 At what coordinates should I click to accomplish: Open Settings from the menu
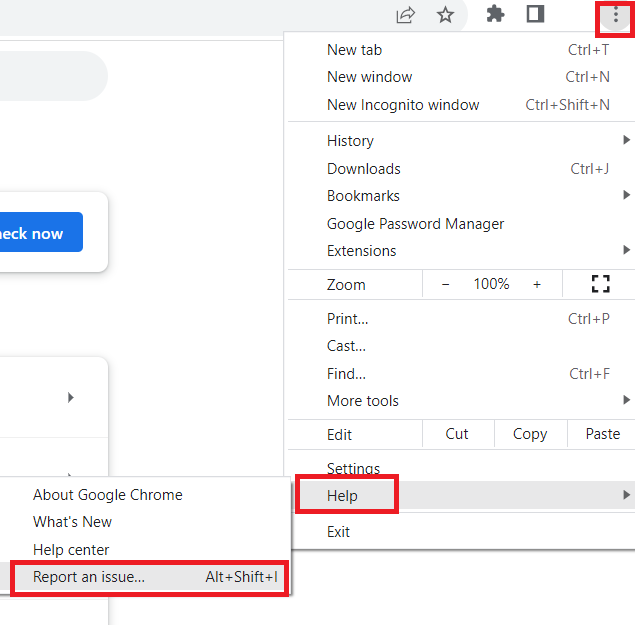coord(460,468)
